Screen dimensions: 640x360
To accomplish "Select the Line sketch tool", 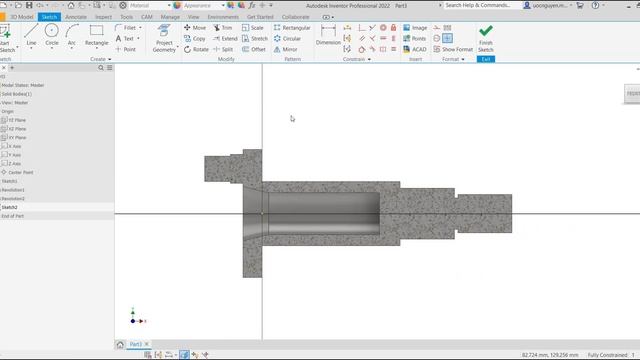I will coord(31,35).
